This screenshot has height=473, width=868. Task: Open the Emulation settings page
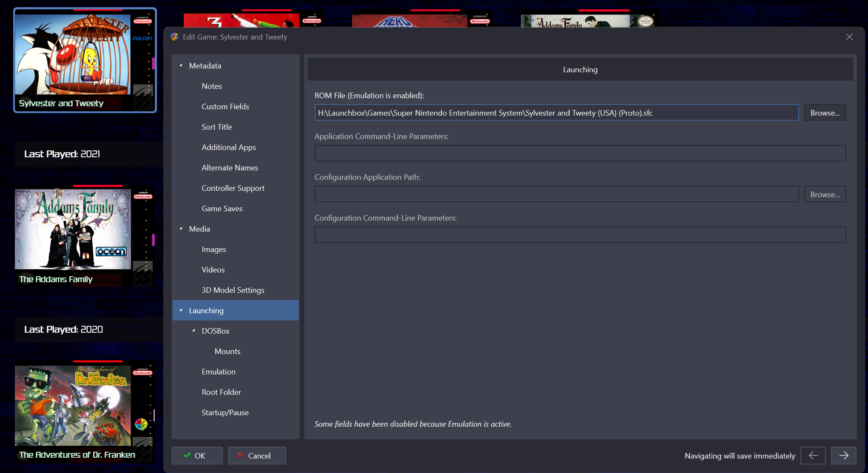point(218,372)
